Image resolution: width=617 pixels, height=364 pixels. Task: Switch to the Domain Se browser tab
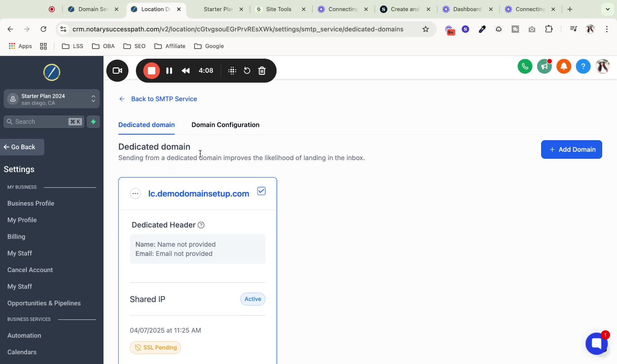[93, 9]
